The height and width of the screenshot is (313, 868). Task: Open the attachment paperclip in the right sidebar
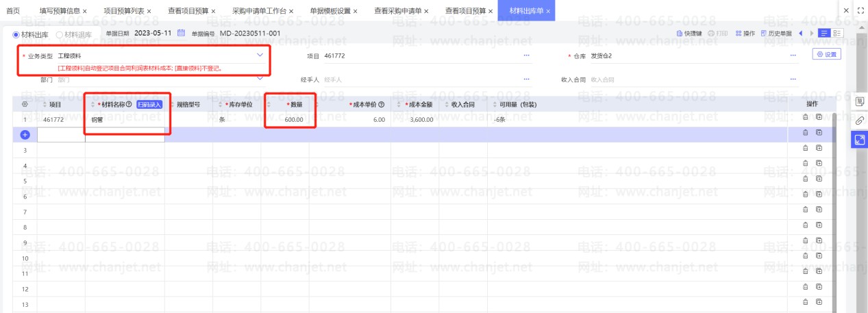(x=860, y=121)
